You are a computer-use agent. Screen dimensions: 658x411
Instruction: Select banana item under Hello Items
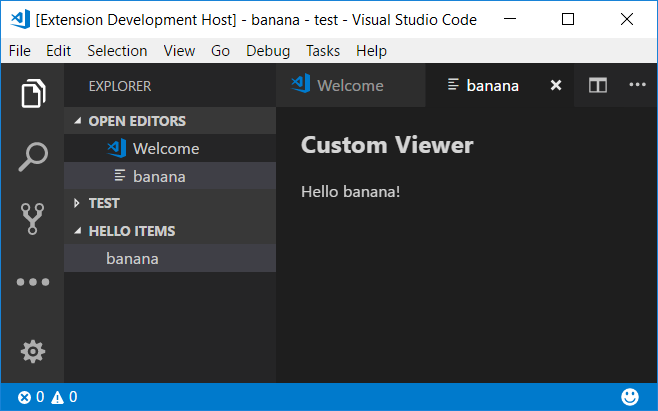click(x=170, y=258)
